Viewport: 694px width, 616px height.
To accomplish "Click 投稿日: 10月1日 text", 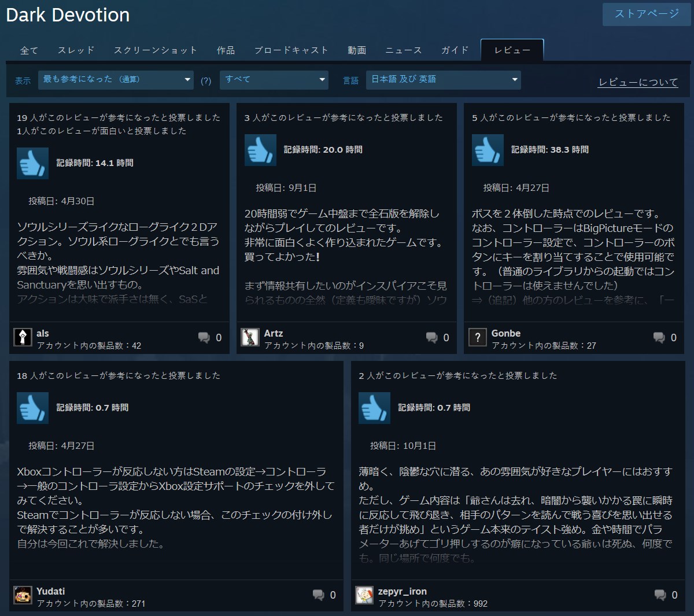I will [403, 446].
